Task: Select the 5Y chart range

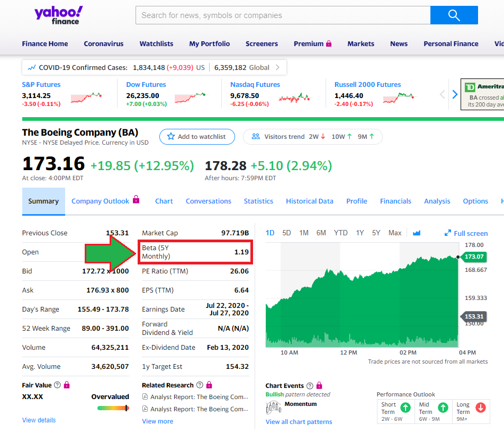Action: click(x=376, y=233)
